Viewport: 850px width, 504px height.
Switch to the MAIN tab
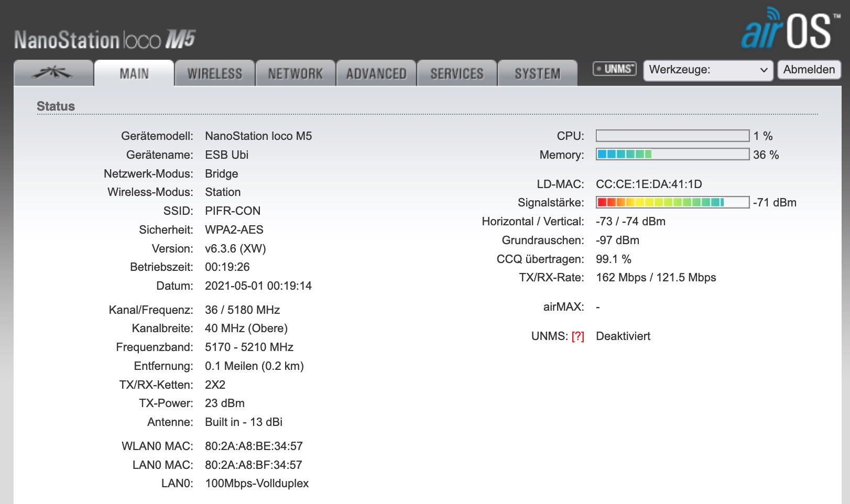pyautogui.click(x=134, y=74)
